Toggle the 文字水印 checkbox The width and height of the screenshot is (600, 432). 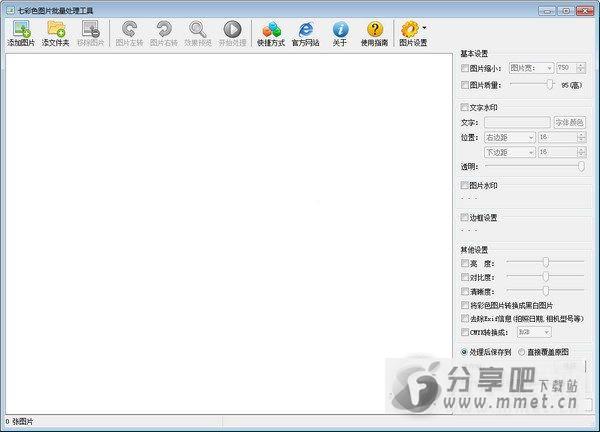point(465,107)
